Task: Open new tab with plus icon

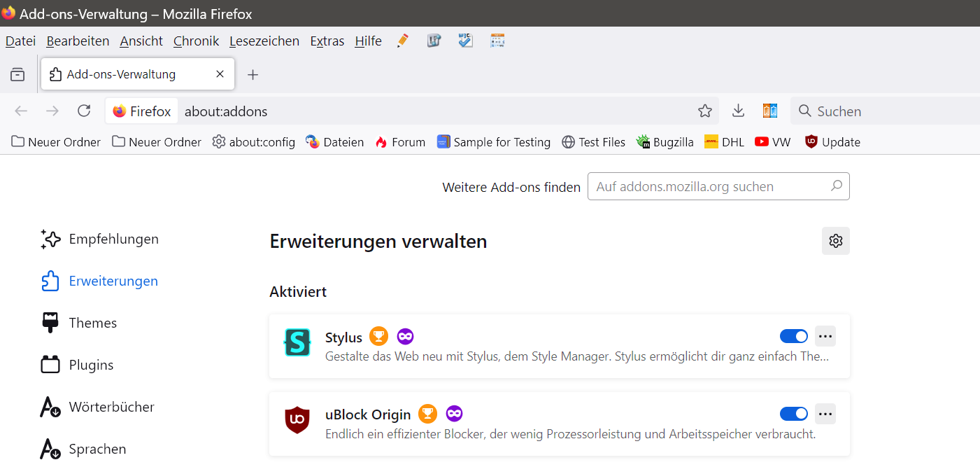Action: [253, 74]
